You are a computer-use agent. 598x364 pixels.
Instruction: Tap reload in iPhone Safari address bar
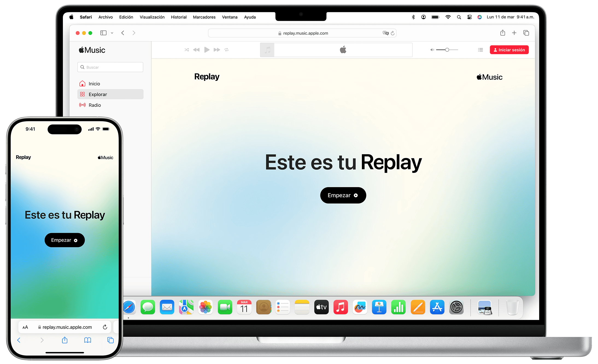(x=105, y=327)
